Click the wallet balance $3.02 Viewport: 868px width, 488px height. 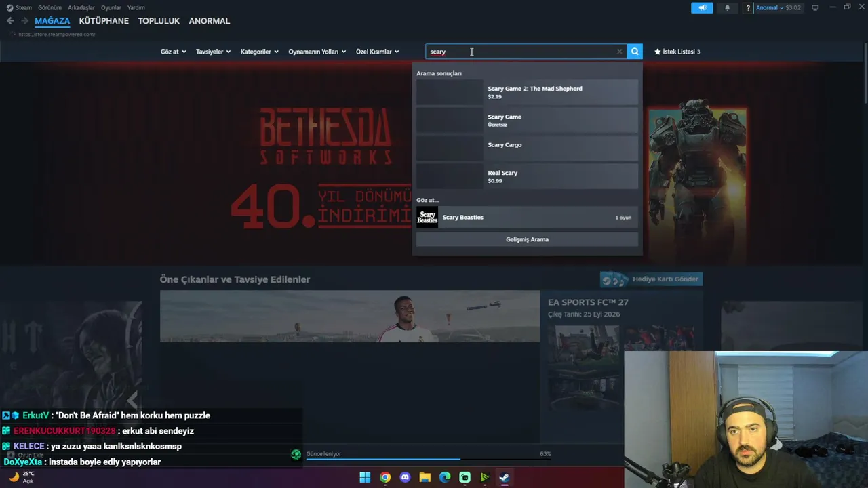click(x=793, y=8)
